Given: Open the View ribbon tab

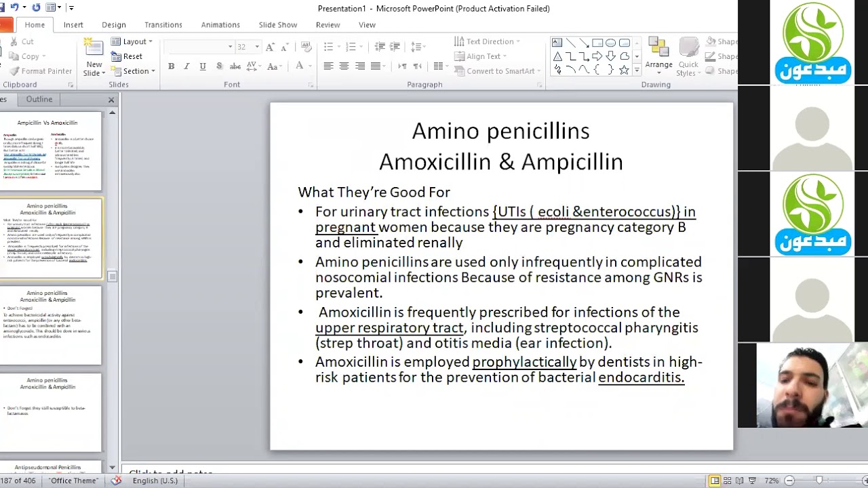Looking at the screenshot, I should click(x=367, y=24).
